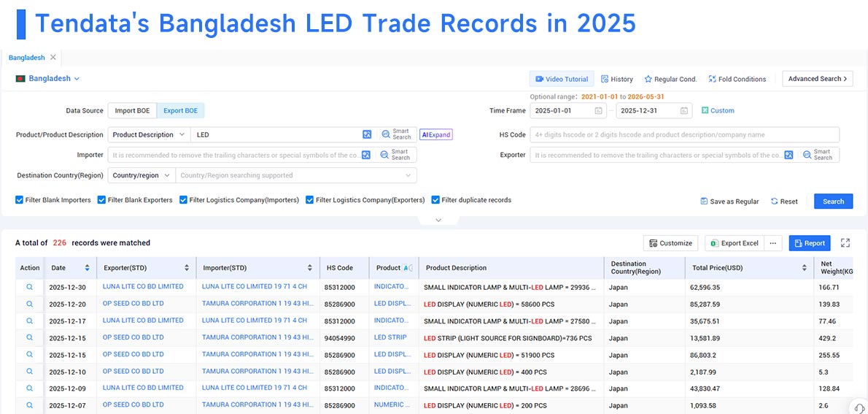Image resolution: width=868 pixels, height=414 pixels.
Task: Click Smart Search next to Importer field
Action: tap(396, 156)
